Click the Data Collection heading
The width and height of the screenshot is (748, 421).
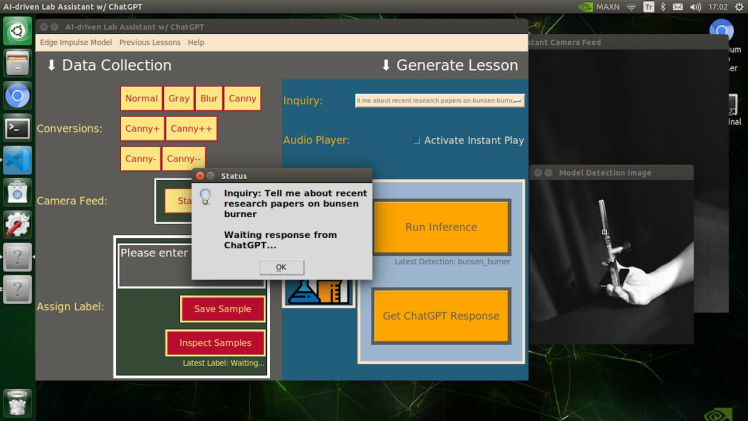pyautogui.click(x=109, y=65)
